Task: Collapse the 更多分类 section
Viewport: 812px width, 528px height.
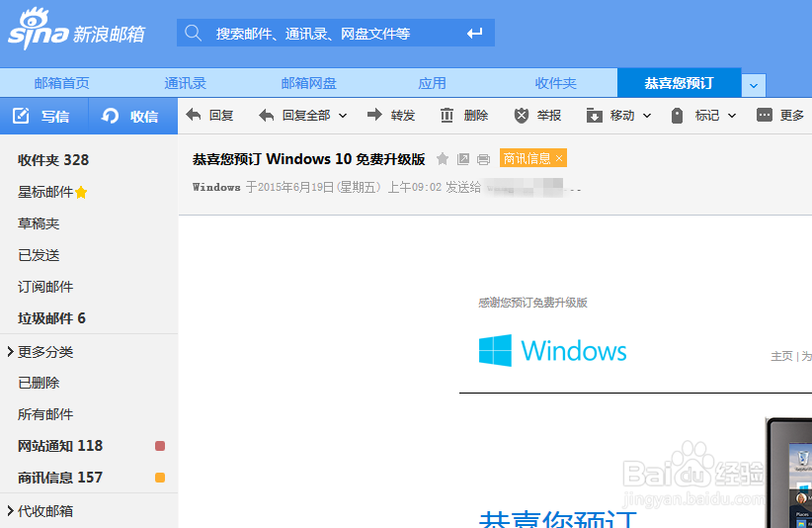Action: (40, 352)
